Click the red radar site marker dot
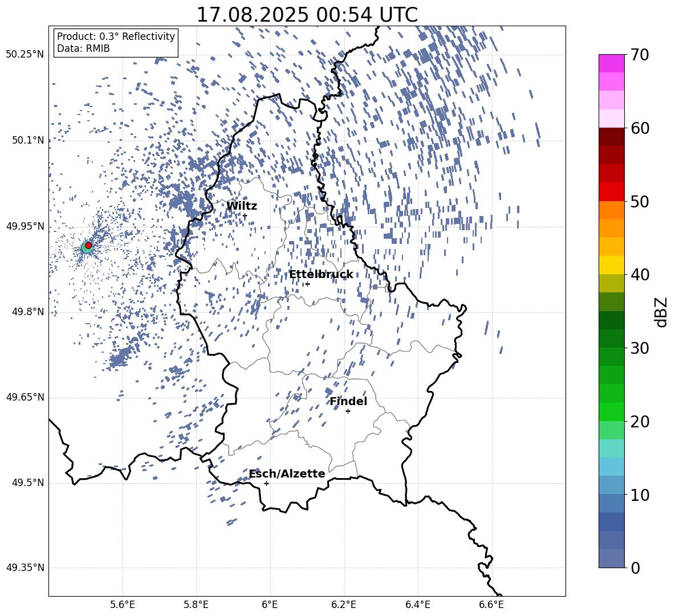The width and height of the screenshot is (675, 616). (x=88, y=246)
